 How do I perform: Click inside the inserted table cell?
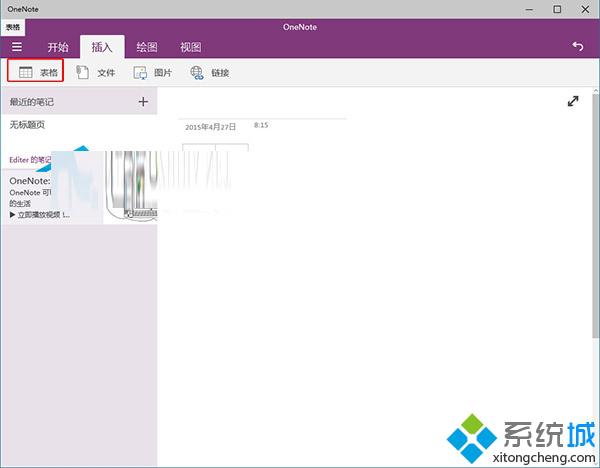point(199,147)
